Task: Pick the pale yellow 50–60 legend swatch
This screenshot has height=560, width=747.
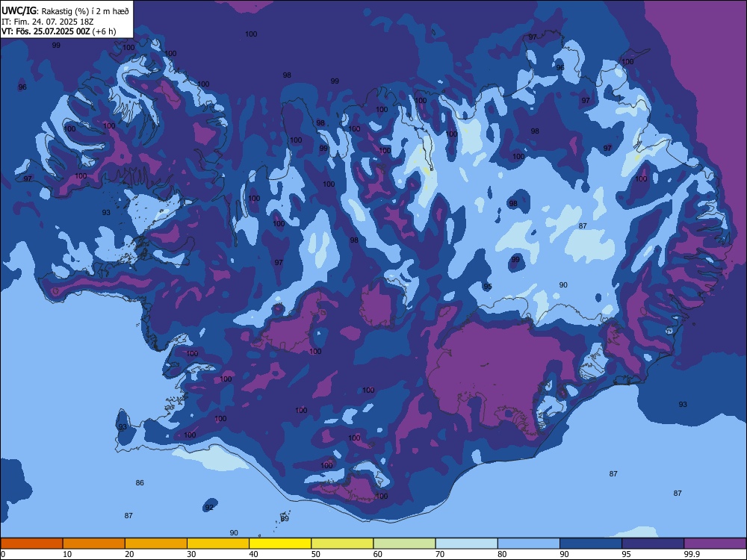Action: (342, 544)
